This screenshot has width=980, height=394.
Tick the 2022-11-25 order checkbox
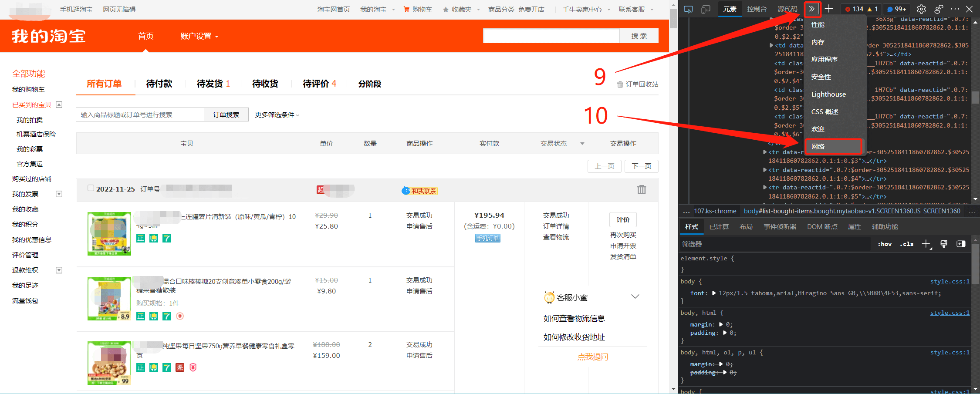(x=91, y=188)
